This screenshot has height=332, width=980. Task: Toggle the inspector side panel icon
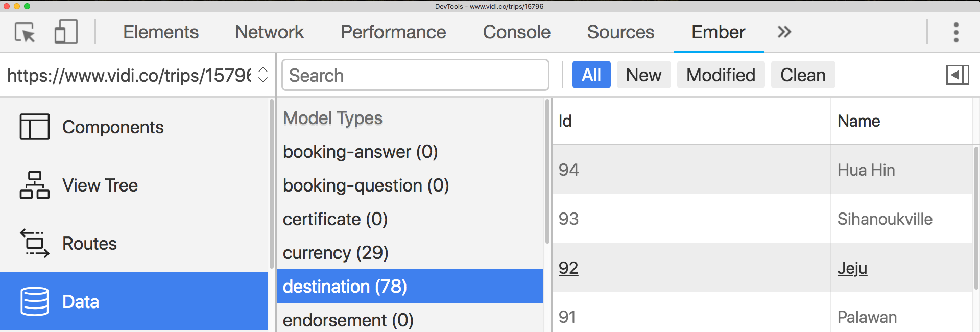(957, 75)
